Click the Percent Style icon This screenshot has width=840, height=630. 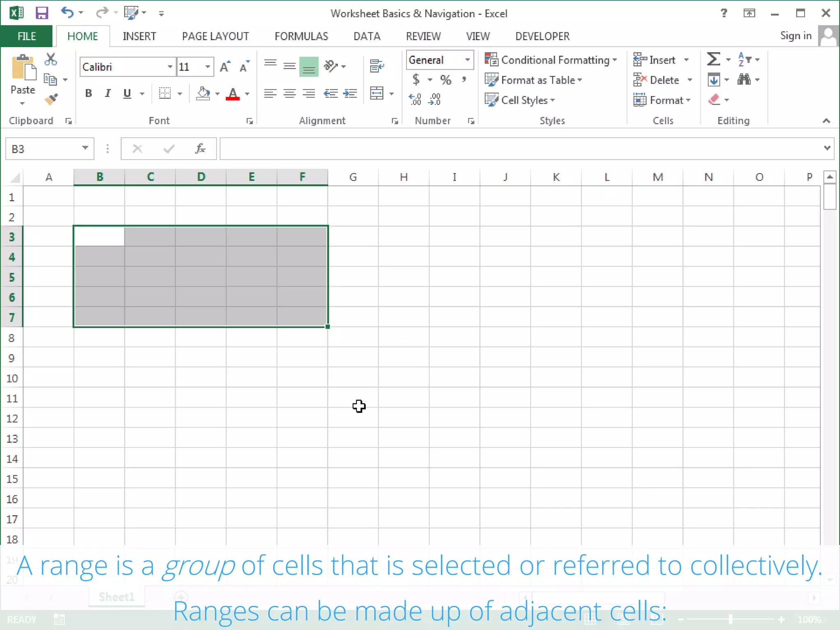(445, 80)
